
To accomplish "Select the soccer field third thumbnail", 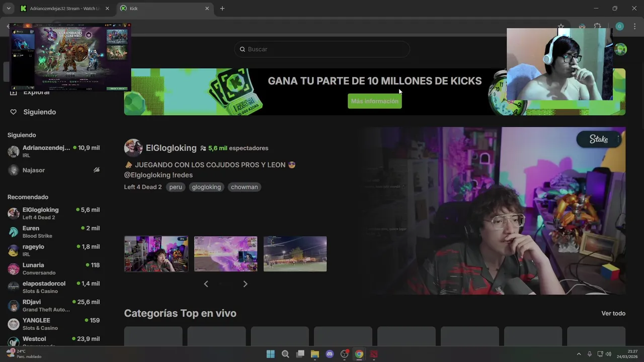I will pyautogui.click(x=295, y=254).
